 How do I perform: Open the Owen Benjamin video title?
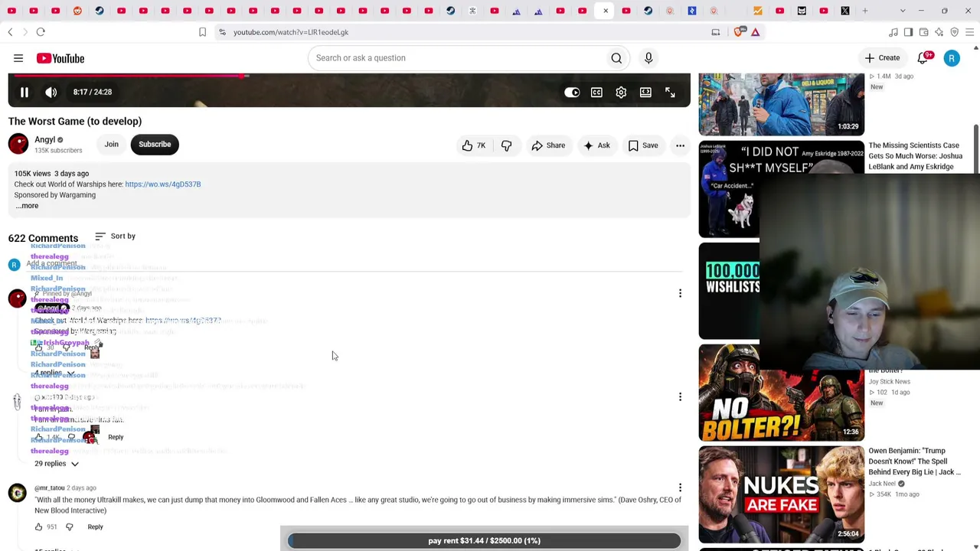[x=915, y=461]
